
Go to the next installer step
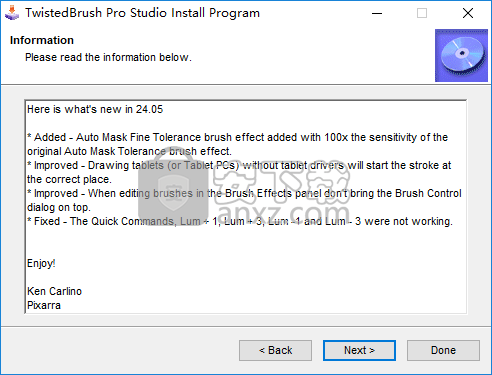pyautogui.click(x=359, y=350)
